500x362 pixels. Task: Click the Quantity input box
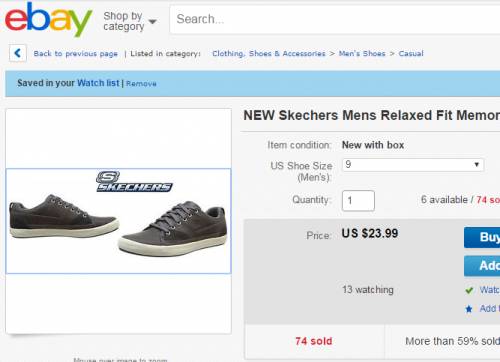coord(358,200)
